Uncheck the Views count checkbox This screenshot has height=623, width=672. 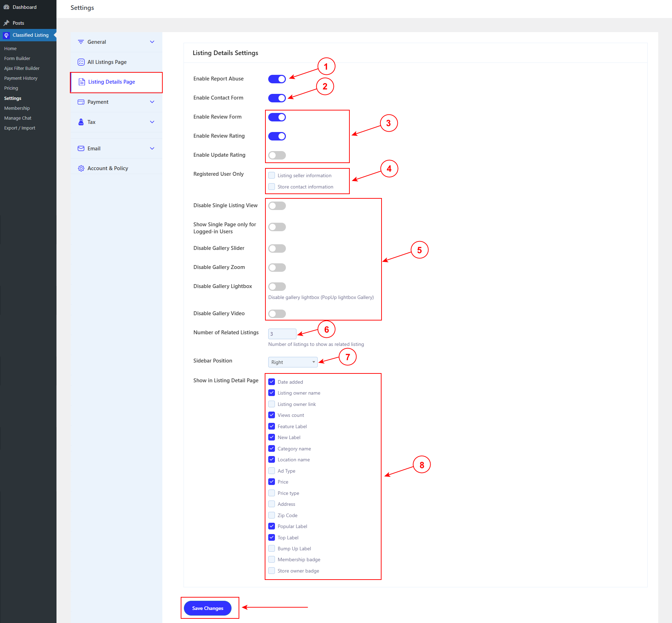(272, 415)
